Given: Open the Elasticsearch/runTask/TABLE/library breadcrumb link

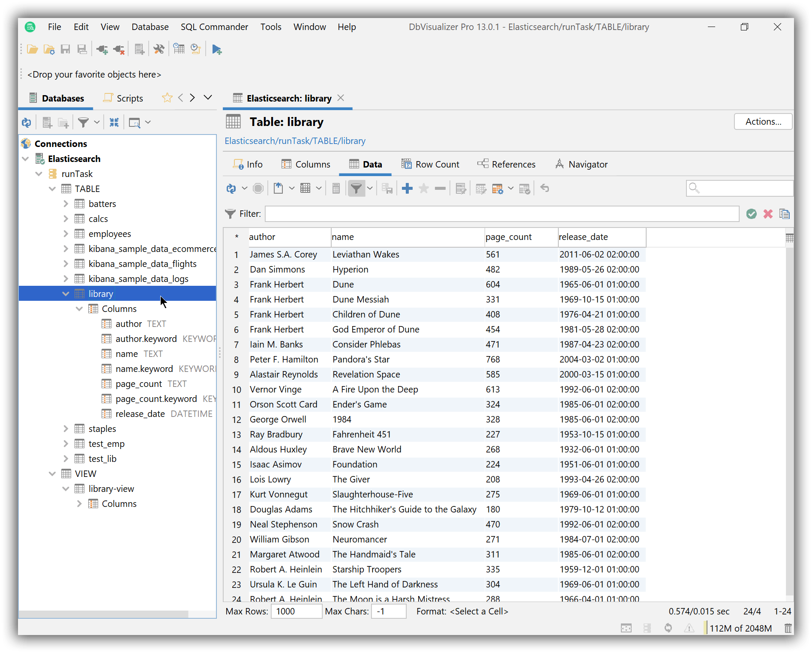Looking at the screenshot, I should click(295, 141).
